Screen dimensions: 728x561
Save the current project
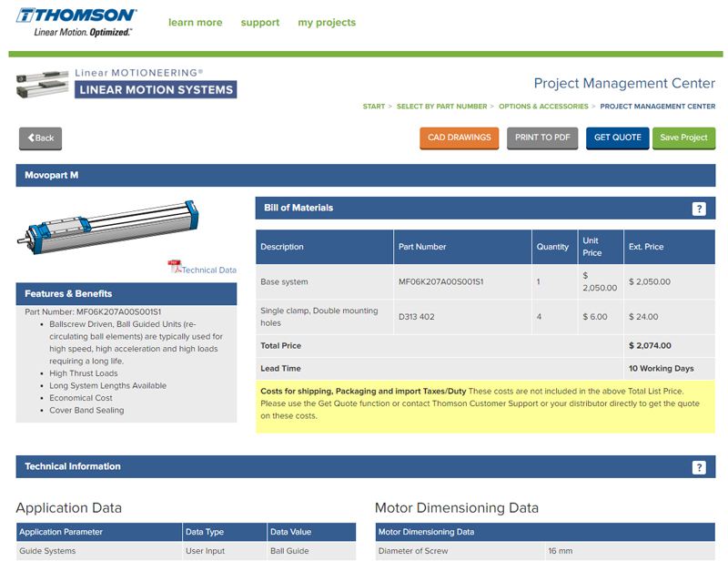click(684, 138)
